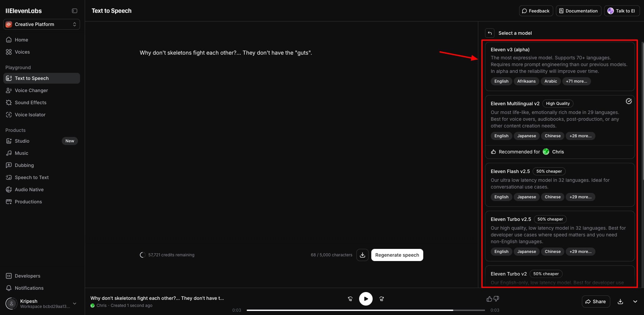The width and height of the screenshot is (644, 315).
Task: Select the Eleven Flash v2.5 model
Action: coord(559,184)
